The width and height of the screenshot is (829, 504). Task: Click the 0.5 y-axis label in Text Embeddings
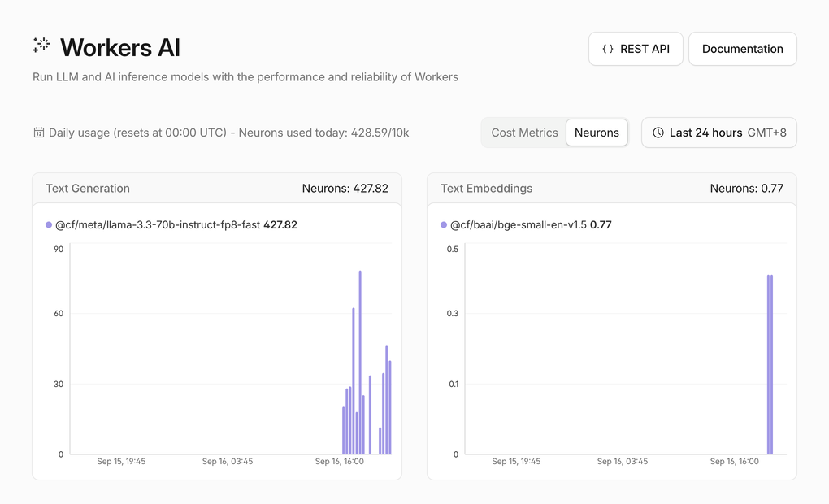(x=453, y=249)
